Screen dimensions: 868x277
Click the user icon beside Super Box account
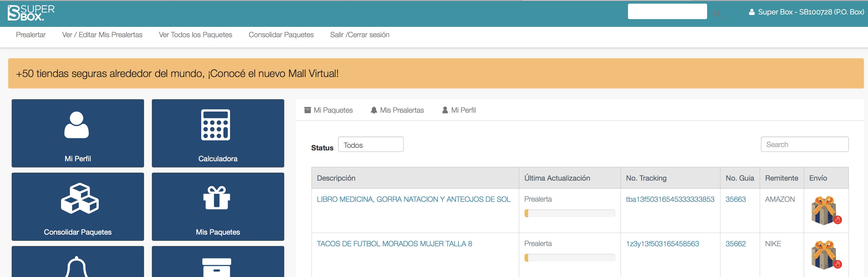click(x=751, y=12)
